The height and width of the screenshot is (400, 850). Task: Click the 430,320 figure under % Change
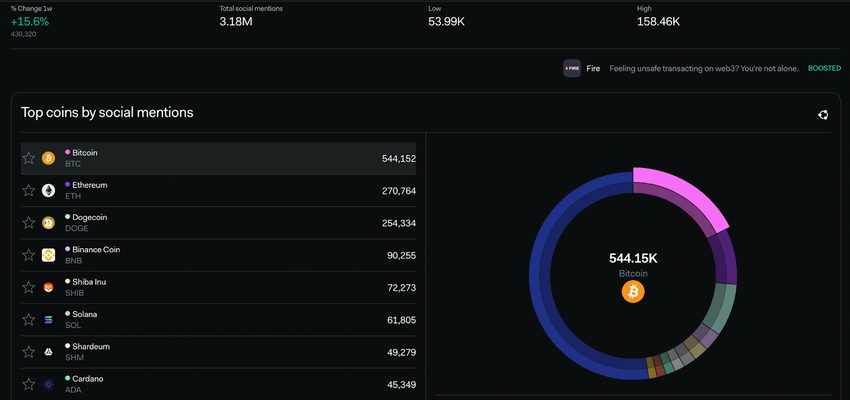23,34
